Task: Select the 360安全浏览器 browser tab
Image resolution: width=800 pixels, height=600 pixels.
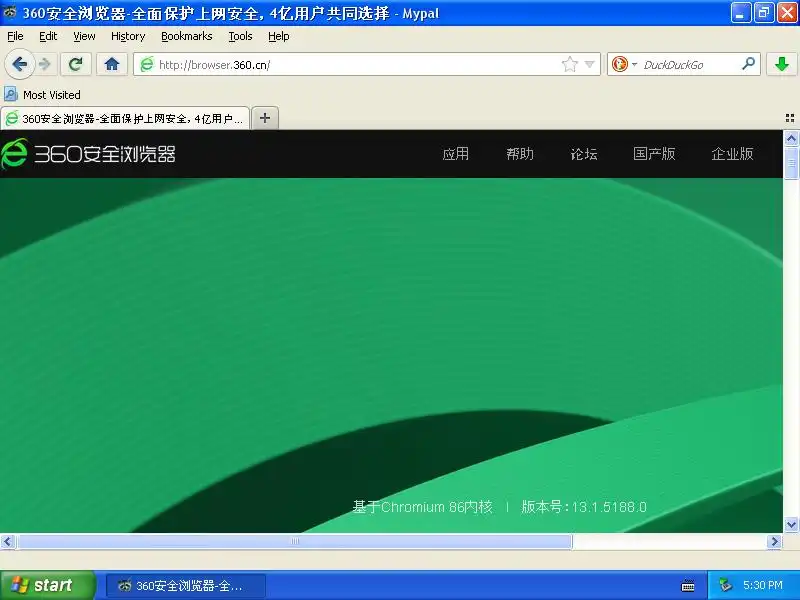Action: pos(126,118)
